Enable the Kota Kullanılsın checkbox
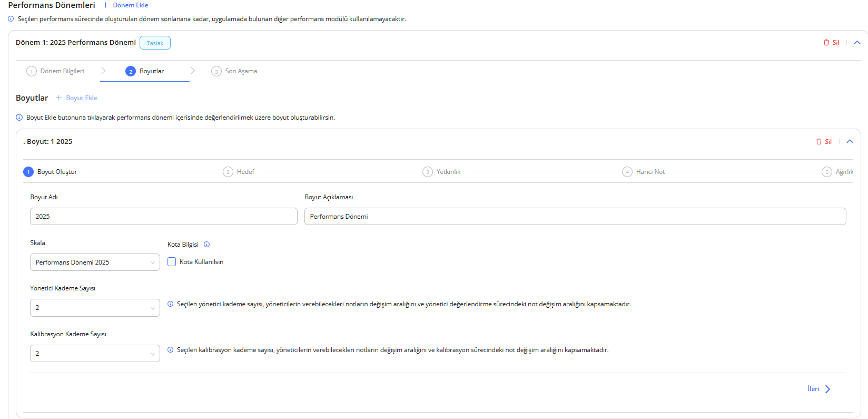The image size is (868, 419). click(172, 262)
